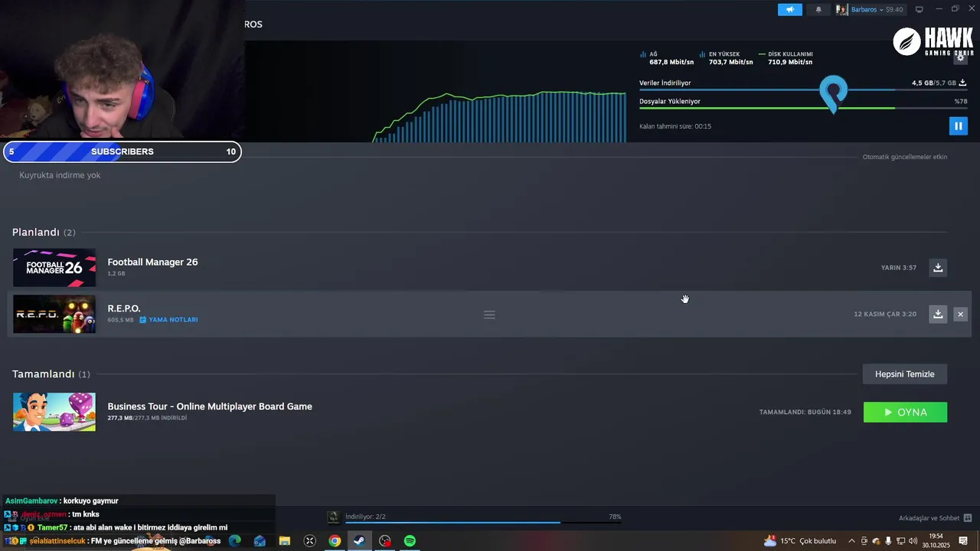Select the Business Tour game title
Viewport: 980px width, 551px height.
tap(210, 406)
